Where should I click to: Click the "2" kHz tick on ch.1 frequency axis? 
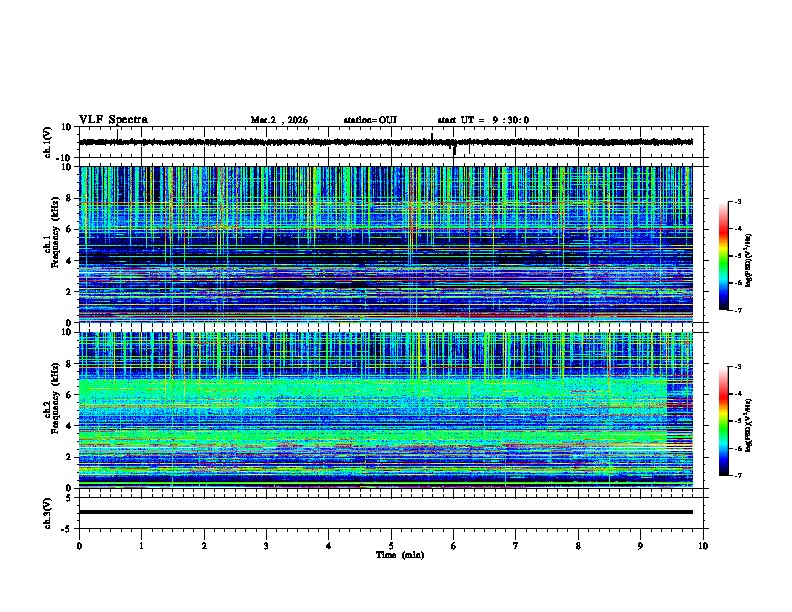[70, 292]
